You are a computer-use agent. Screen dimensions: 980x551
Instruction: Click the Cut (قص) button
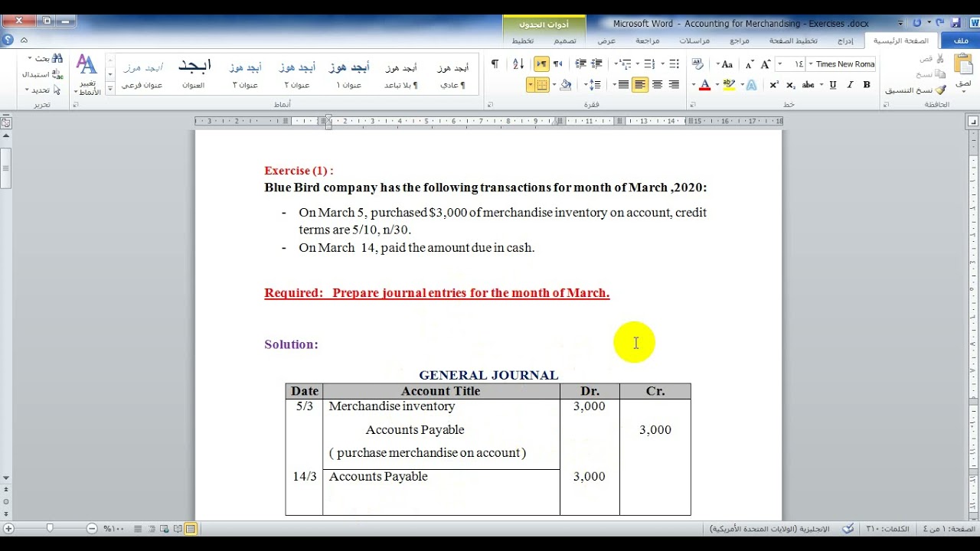933,59
